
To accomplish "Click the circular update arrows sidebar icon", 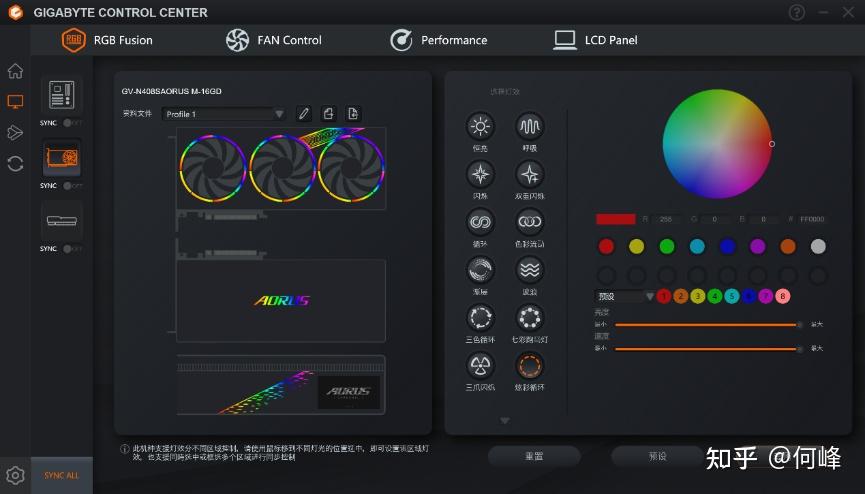I will (x=15, y=163).
